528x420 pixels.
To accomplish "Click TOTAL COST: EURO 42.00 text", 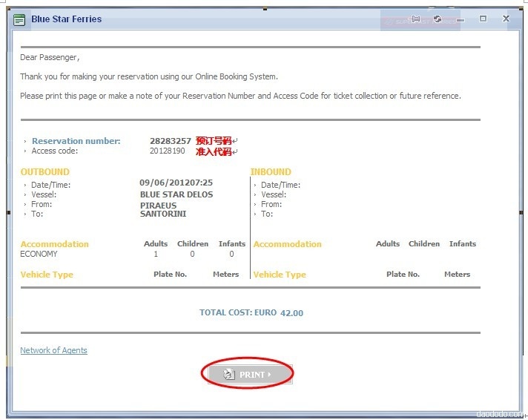I will pos(251,312).
